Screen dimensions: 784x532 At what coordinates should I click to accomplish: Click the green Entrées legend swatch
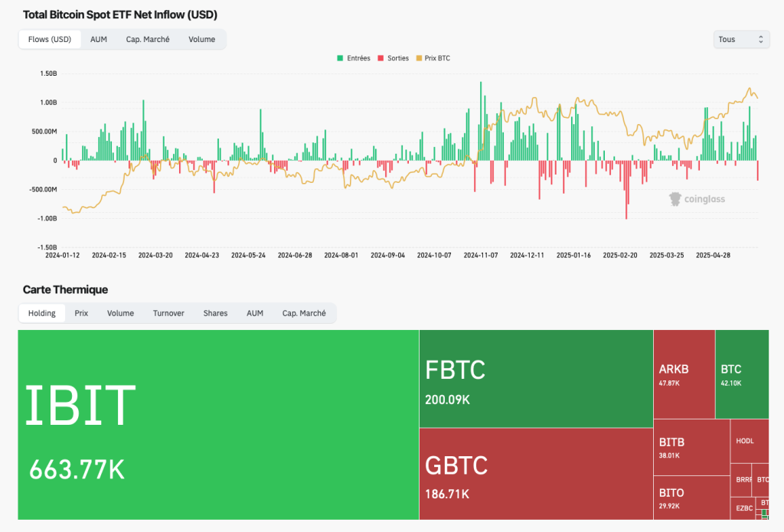tap(341, 58)
